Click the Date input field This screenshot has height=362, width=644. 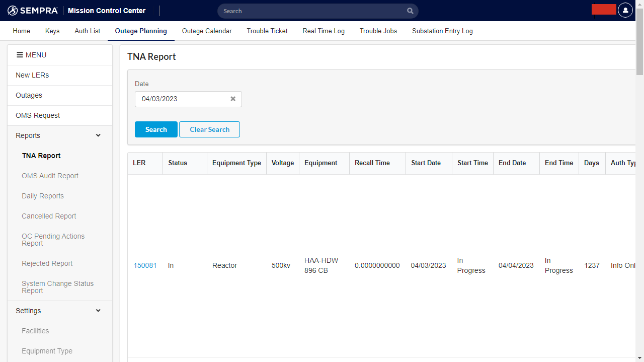181,99
